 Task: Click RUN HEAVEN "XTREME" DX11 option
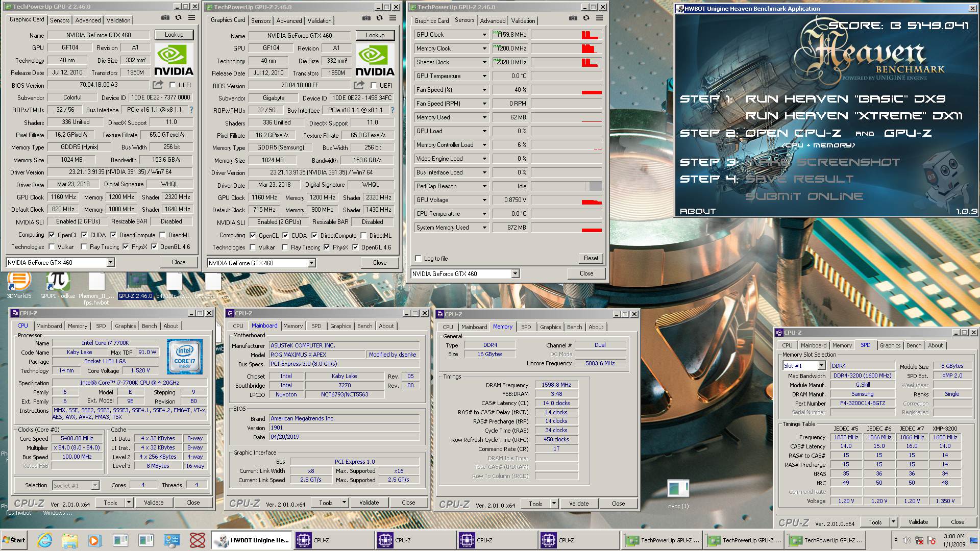[854, 116]
